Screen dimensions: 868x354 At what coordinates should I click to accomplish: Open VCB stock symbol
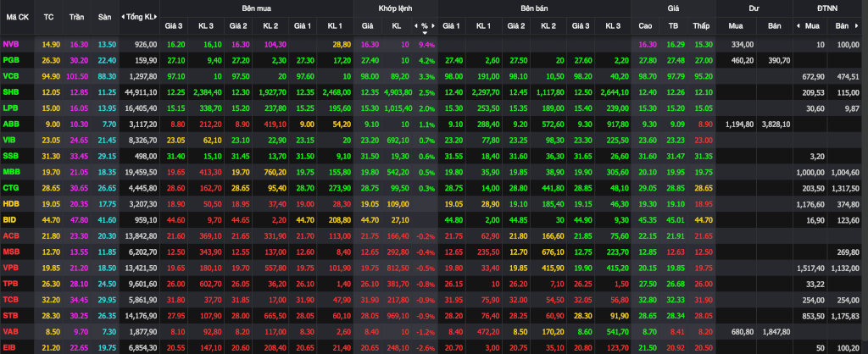10,75
